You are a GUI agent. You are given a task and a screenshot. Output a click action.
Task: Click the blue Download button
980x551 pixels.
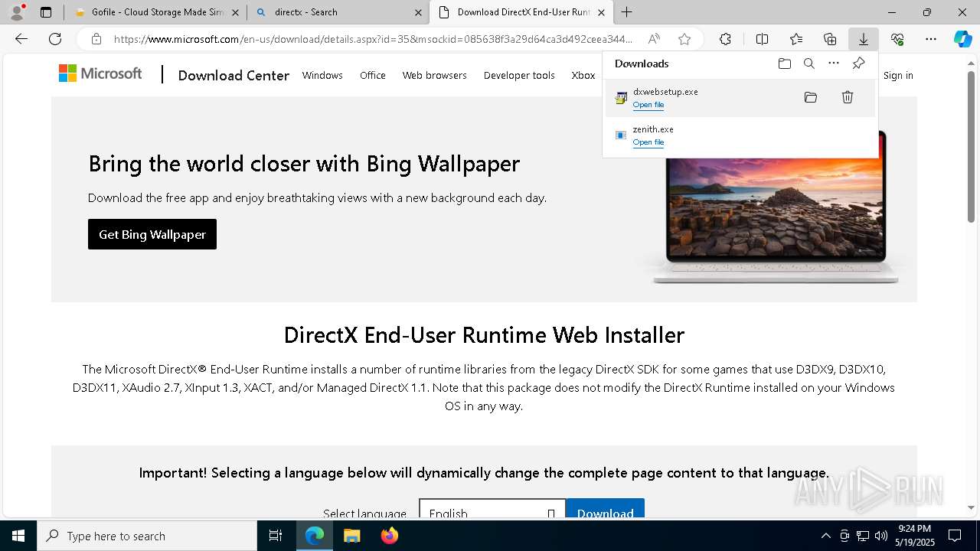point(605,508)
